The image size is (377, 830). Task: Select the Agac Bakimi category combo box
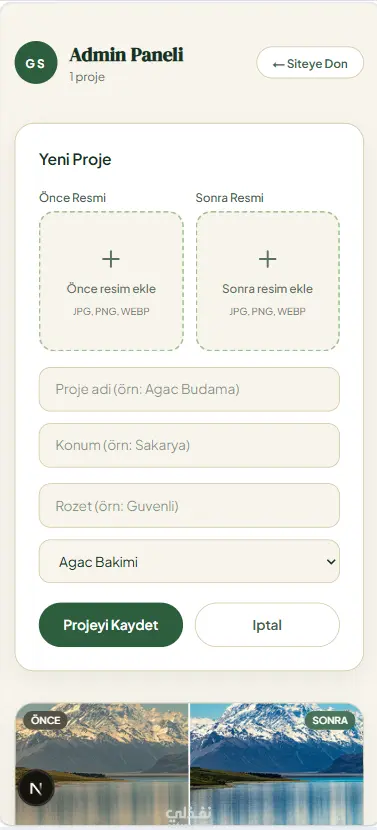point(189,562)
